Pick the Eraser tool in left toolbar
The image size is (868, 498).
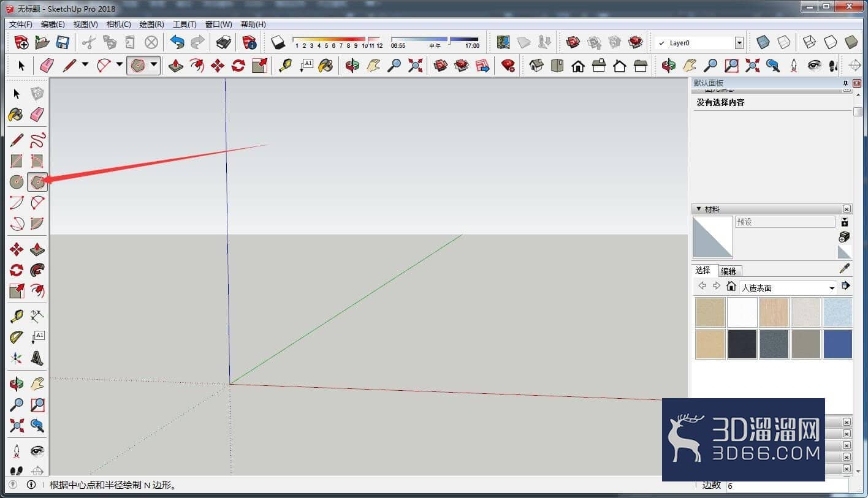point(37,114)
